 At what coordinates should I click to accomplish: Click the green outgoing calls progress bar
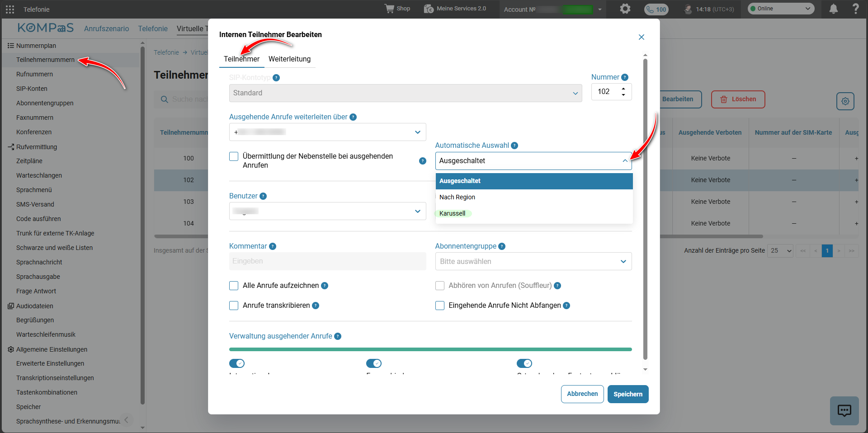click(x=430, y=349)
